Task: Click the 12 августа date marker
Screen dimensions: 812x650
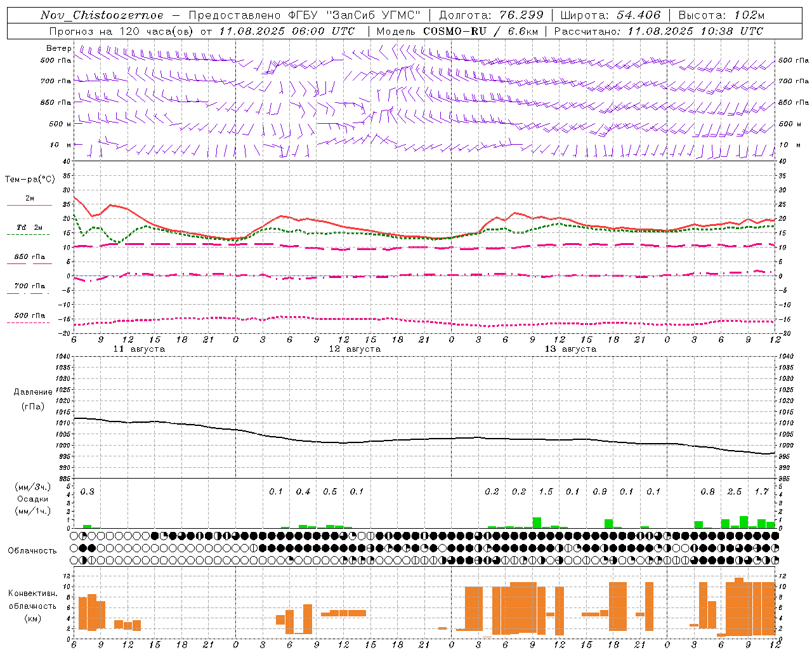Action: point(355,349)
